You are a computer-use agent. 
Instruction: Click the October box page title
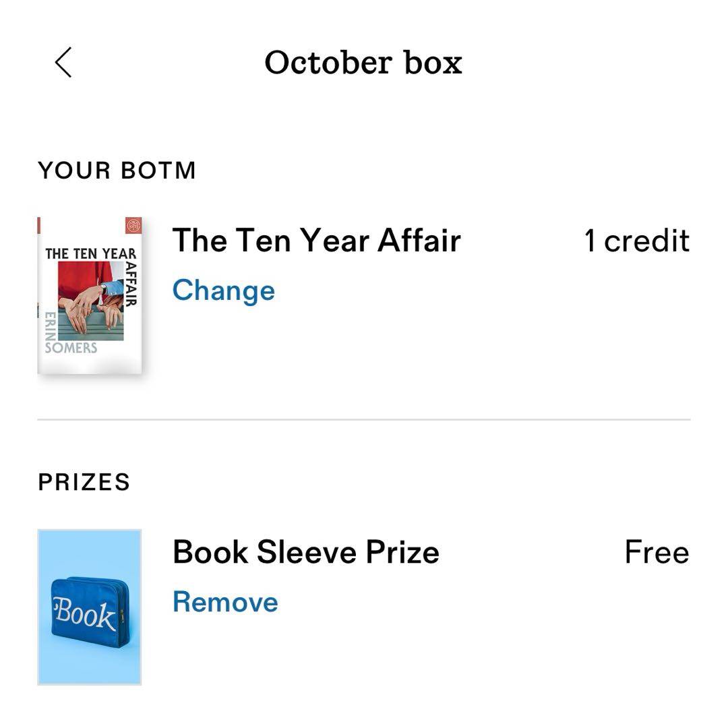pos(363,63)
